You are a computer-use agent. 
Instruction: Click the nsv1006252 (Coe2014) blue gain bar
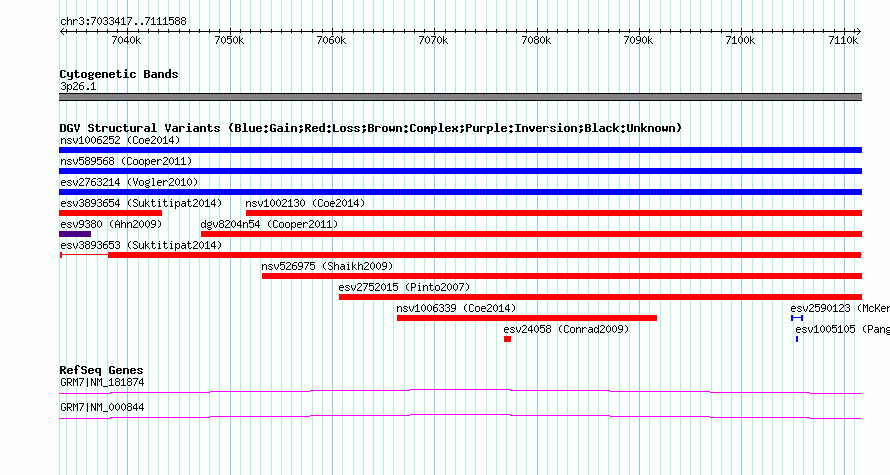coord(460,150)
